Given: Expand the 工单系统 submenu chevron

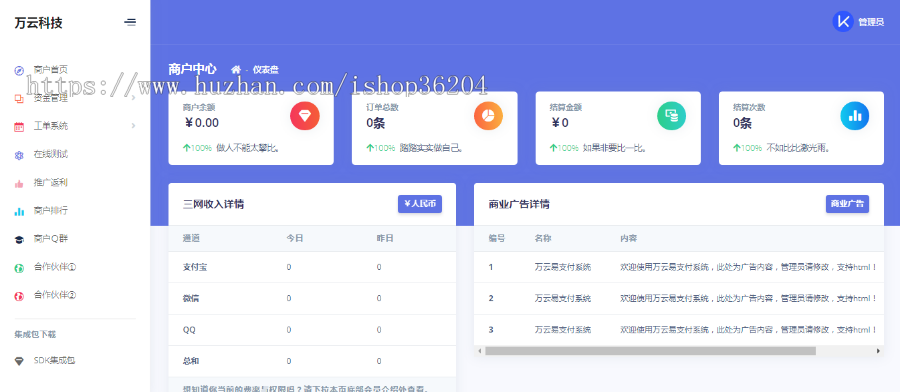Looking at the screenshot, I should pyautogui.click(x=134, y=126).
